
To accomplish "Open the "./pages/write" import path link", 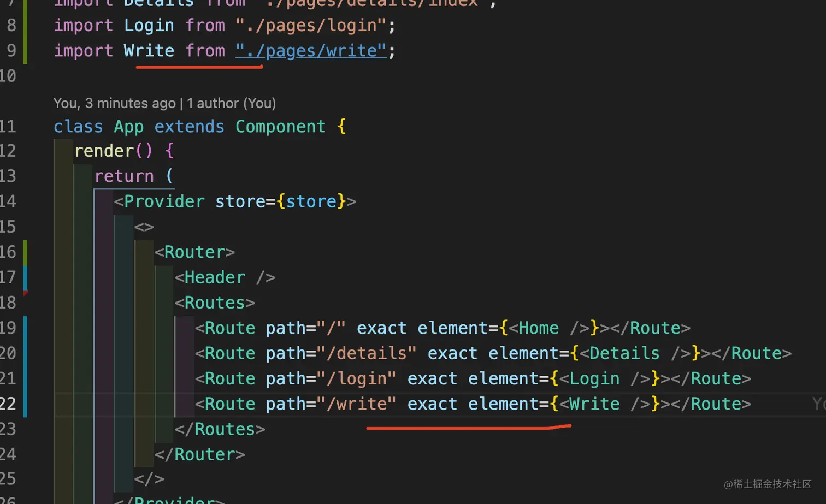I will [x=311, y=51].
